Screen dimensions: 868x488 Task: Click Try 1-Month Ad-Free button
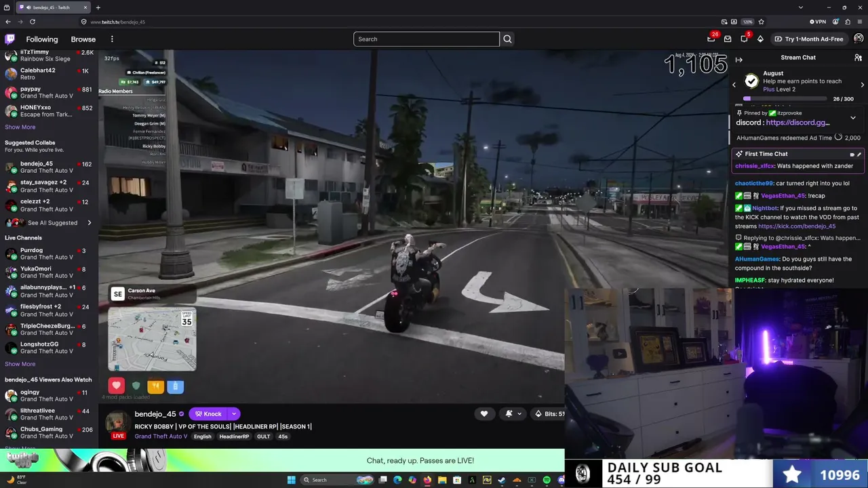pos(809,39)
